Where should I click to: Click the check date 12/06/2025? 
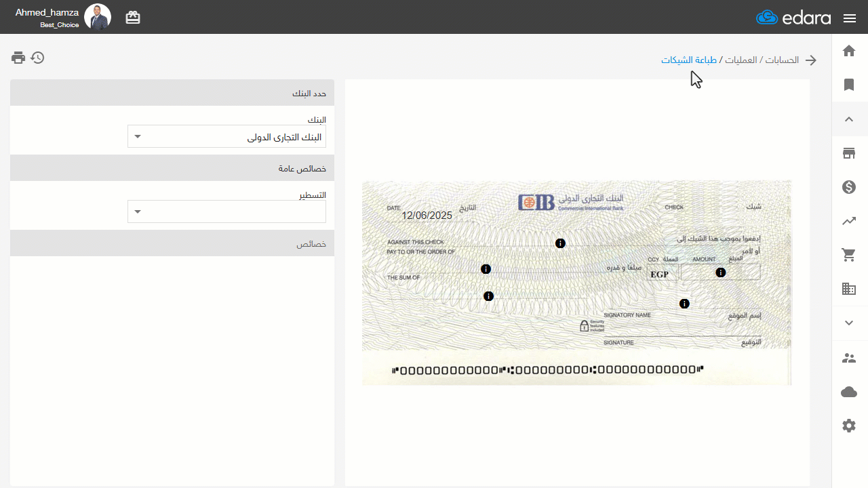tap(427, 216)
